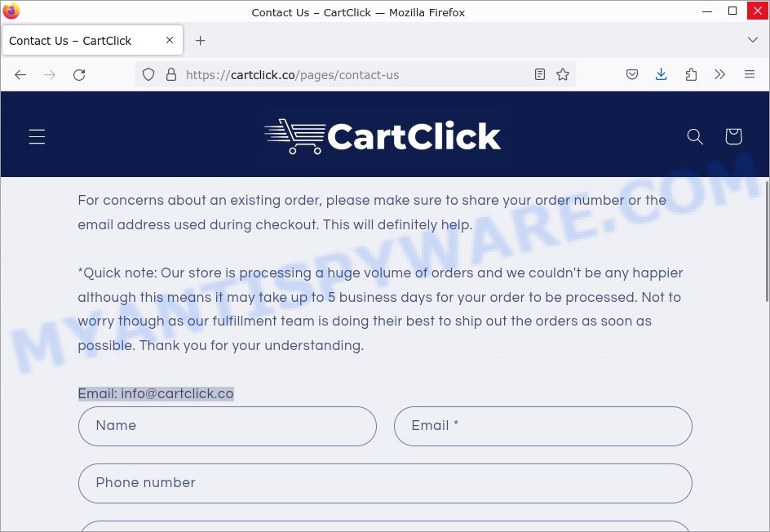Close the Contact Us tab
This screenshot has height=532, width=770.
(170, 40)
